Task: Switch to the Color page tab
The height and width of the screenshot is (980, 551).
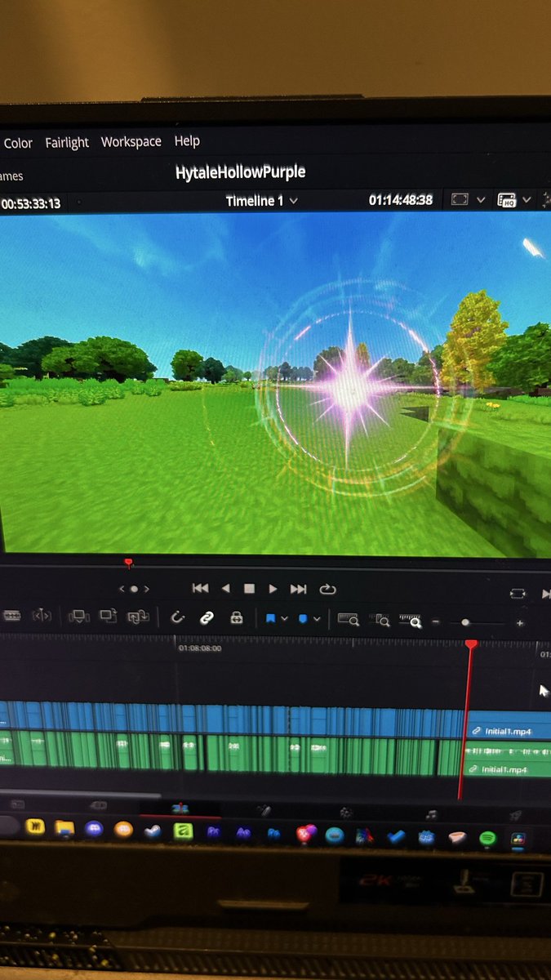Action: click(x=346, y=812)
